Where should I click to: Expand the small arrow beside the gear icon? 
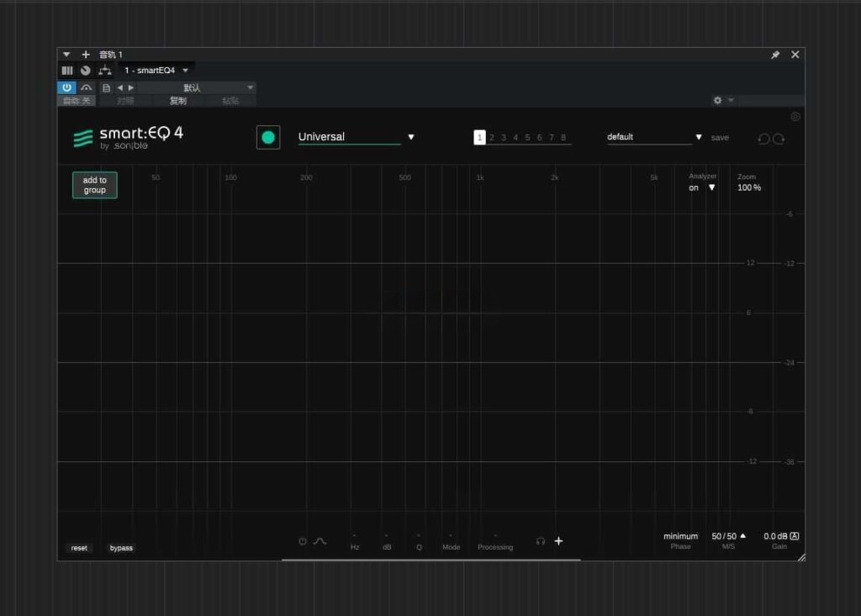pos(731,100)
